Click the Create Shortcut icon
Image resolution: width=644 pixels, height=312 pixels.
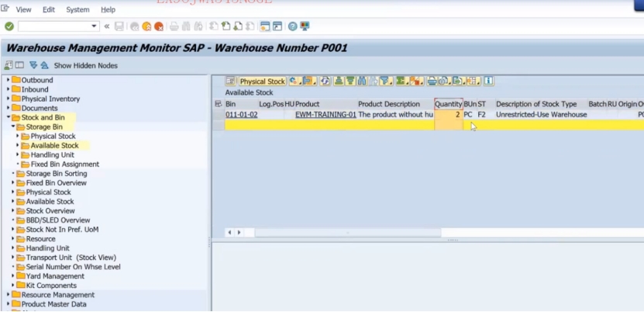click(x=277, y=26)
